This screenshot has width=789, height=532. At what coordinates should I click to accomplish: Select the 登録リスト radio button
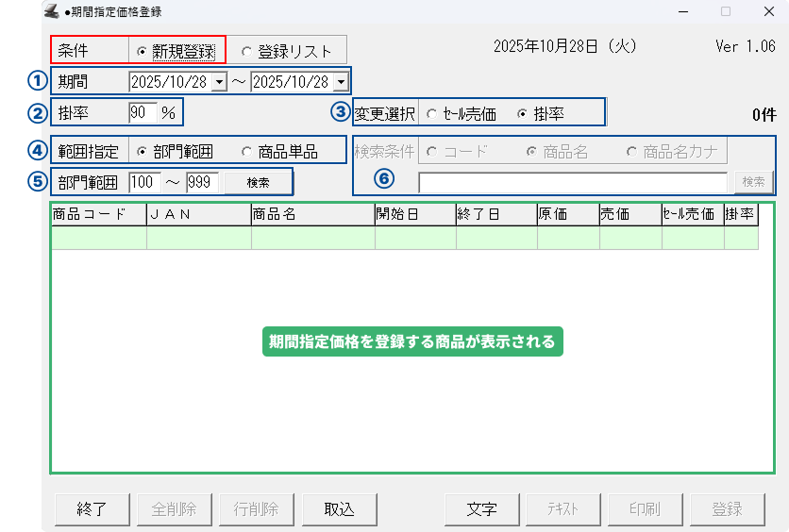click(x=247, y=51)
